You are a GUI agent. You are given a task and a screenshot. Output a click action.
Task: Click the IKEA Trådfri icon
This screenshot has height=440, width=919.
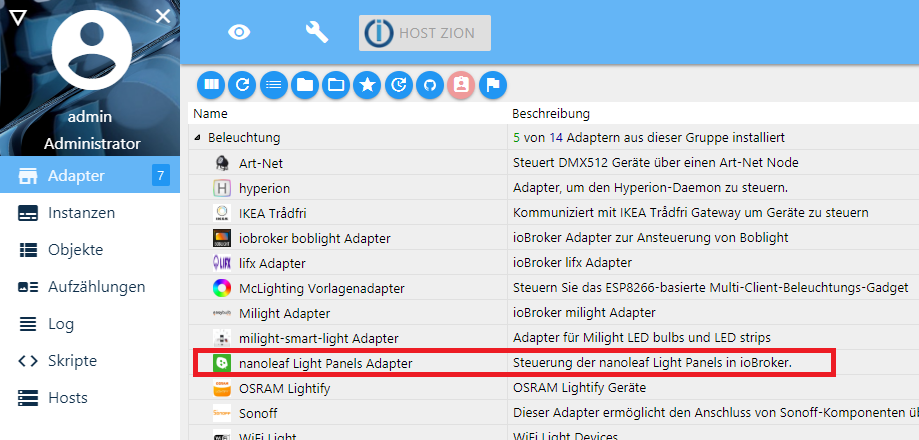coord(222,213)
